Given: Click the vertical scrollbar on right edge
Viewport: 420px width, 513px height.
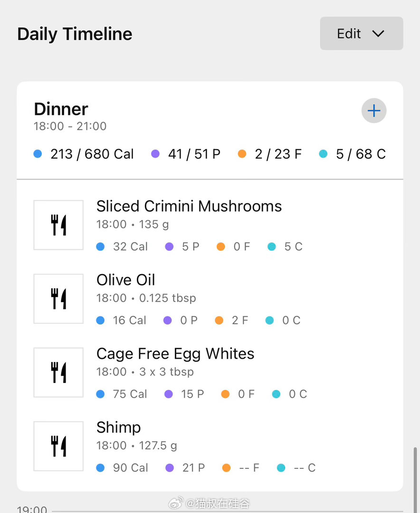Looking at the screenshot, I should coord(416,475).
